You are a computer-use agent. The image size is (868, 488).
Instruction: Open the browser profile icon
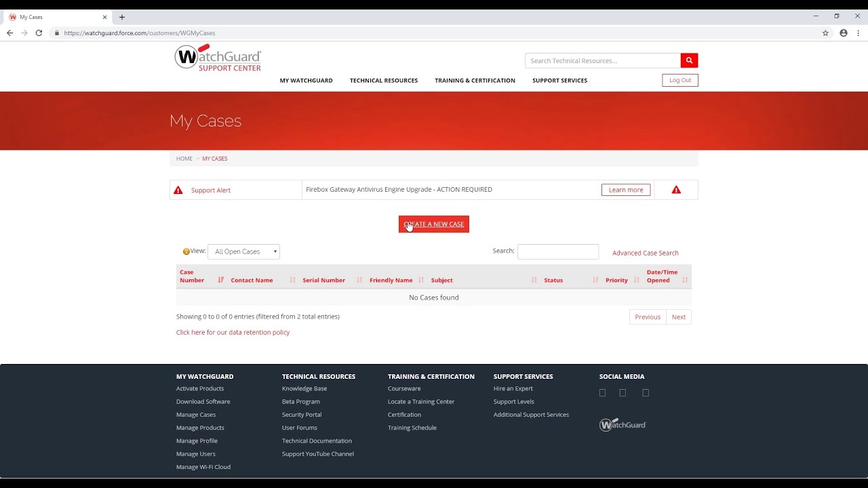[844, 33]
